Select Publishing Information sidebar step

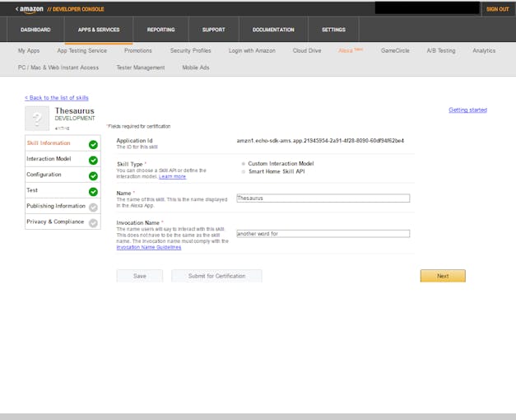(x=63, y=206)
